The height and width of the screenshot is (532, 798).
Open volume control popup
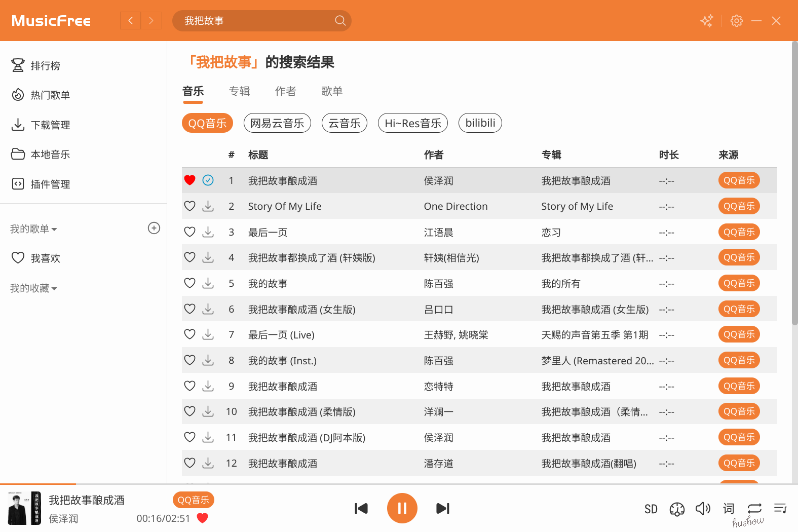pyautogui.click(x=703, y=508)
